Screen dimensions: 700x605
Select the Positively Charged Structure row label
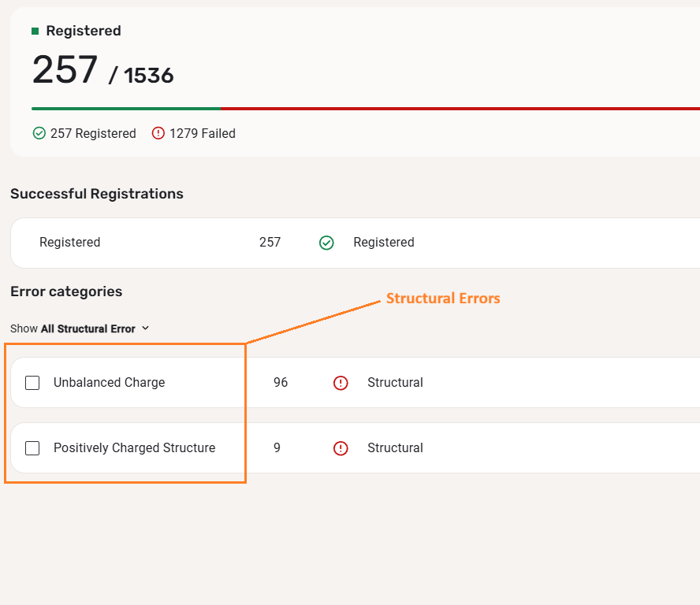(134, 448)
